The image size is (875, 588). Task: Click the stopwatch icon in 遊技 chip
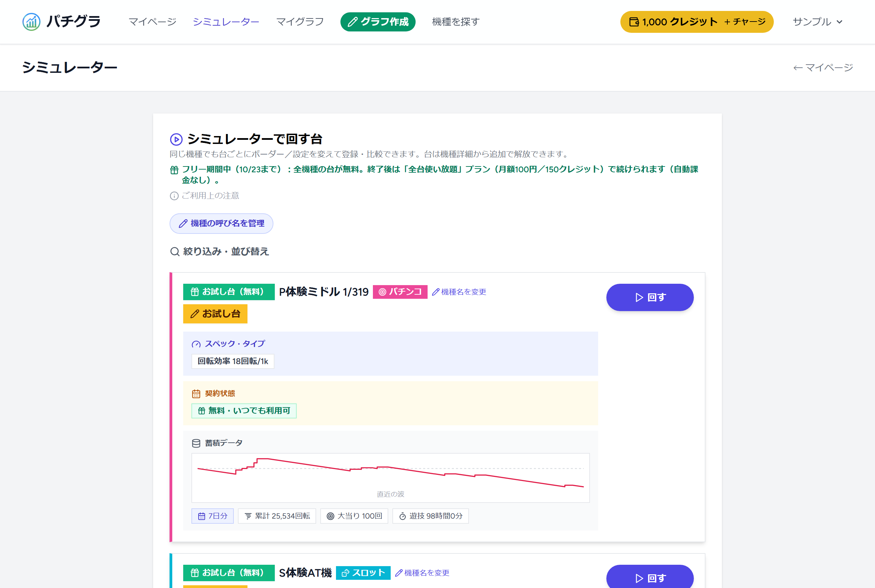[403, 516]
